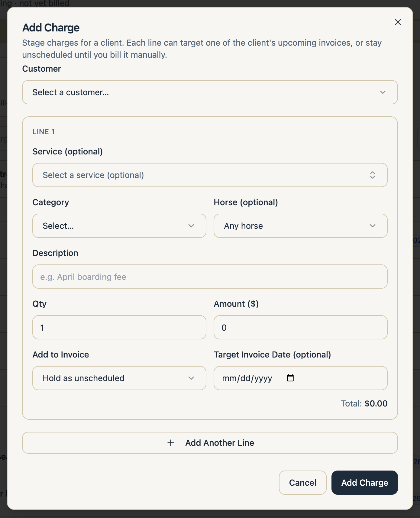Submit with the Add Charge button

pyautogui.click(x=364, y=483)
